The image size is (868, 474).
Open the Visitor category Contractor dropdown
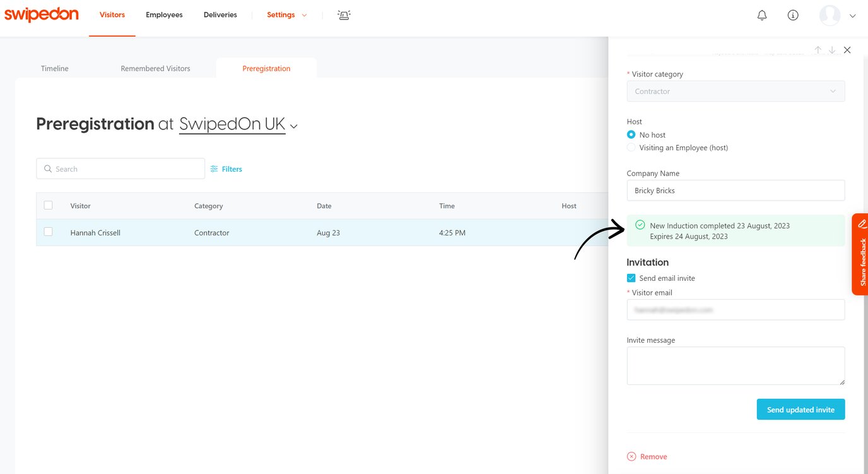(x=736, y=91)
